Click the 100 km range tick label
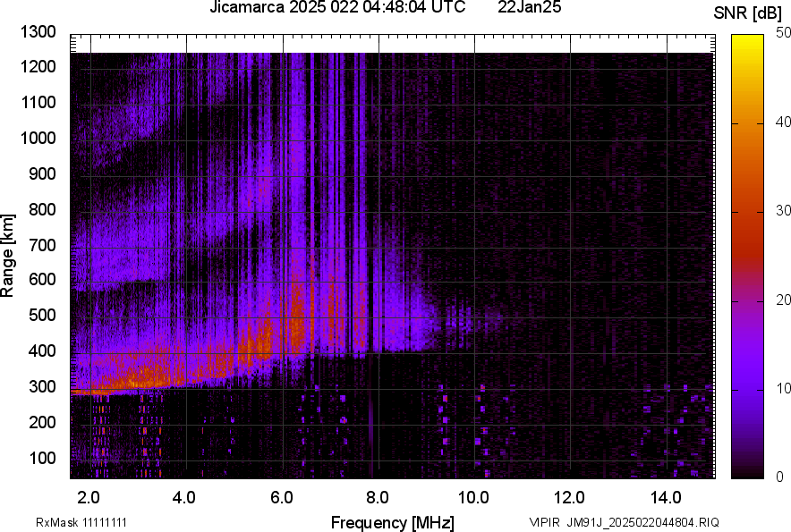Image resolution: width=791 pixels, height=532 pixels. click(x=43, y=458)
